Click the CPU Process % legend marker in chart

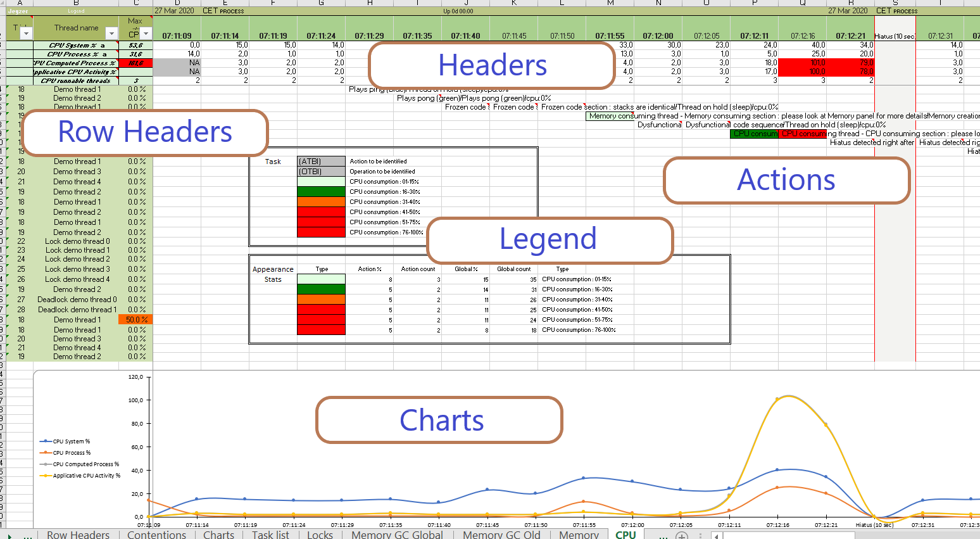(x=46, y=453)
